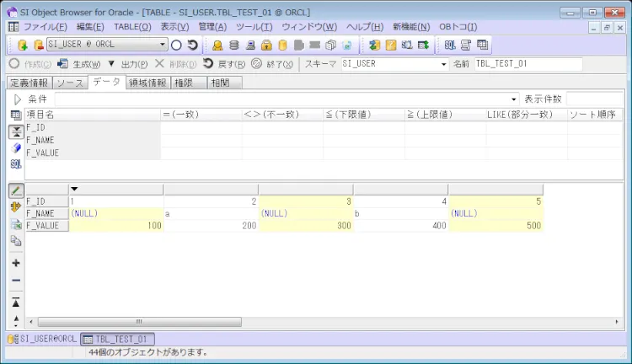Viewport: 632px width, 364px height.
Task: Click the table export icon with green arrow
Action: [x=423, y=45]
